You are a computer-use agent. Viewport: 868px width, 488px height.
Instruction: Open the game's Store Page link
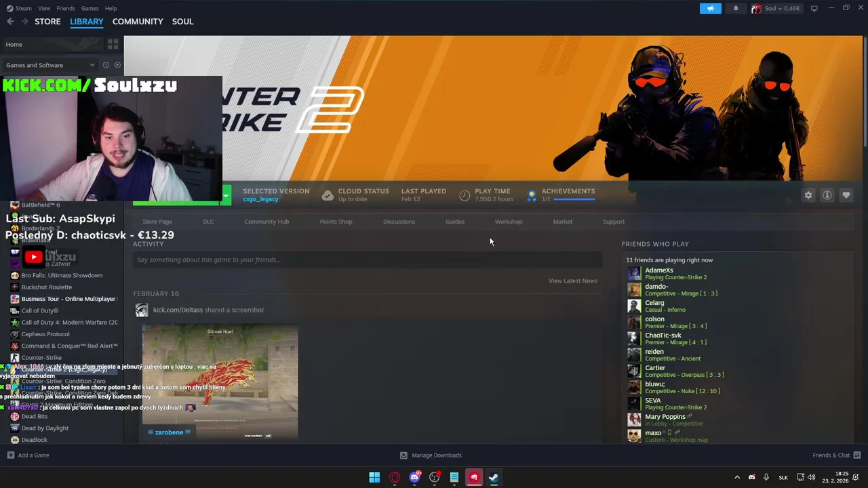157,222
